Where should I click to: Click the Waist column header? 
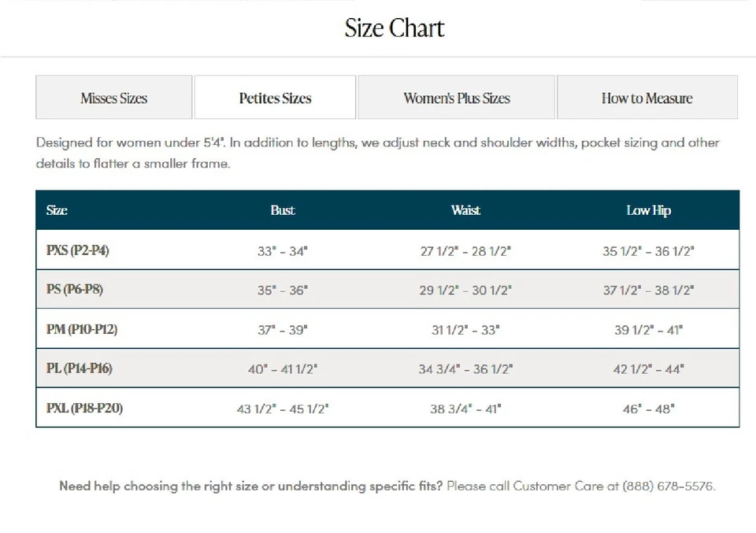[x=465, y=210]
